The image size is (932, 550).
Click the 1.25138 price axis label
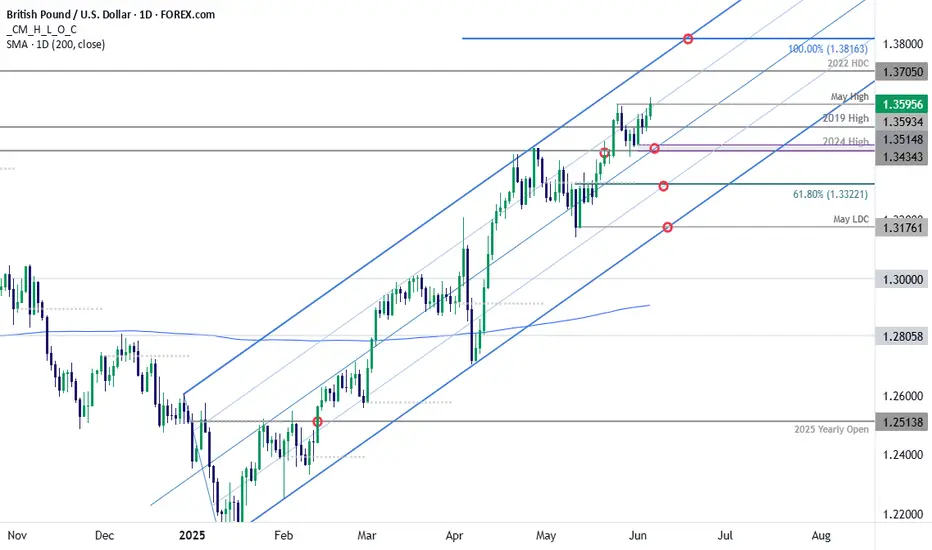point(902,422)
